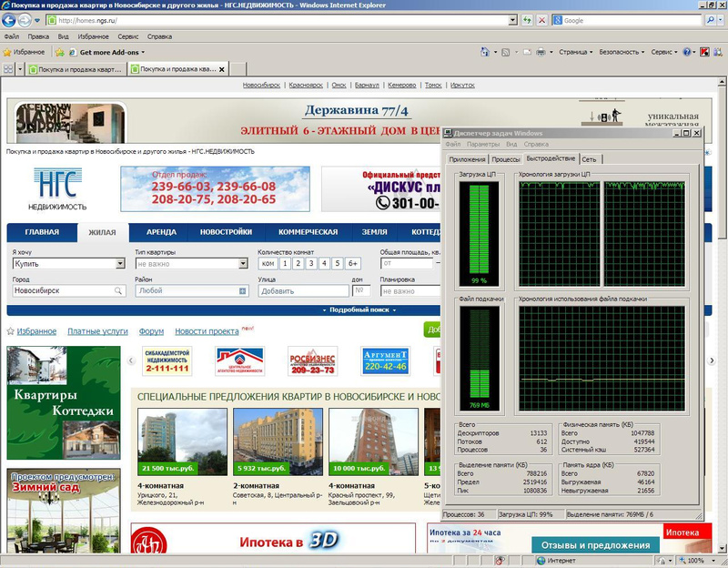Open the 5 932 тыс.руб. apartment photo
The height and width of the screenshot is (568, 728).
tap(278, 441)
